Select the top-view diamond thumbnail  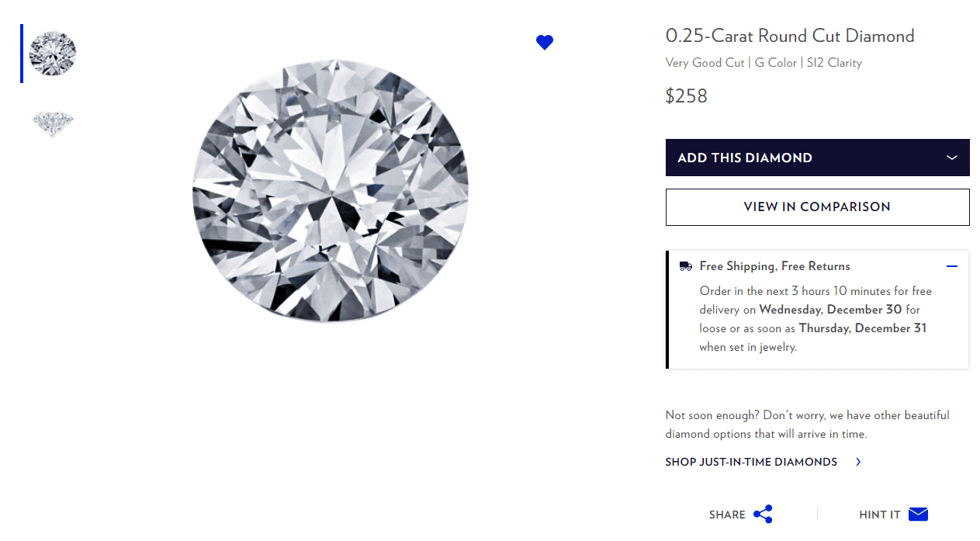[x=53, y=53]
